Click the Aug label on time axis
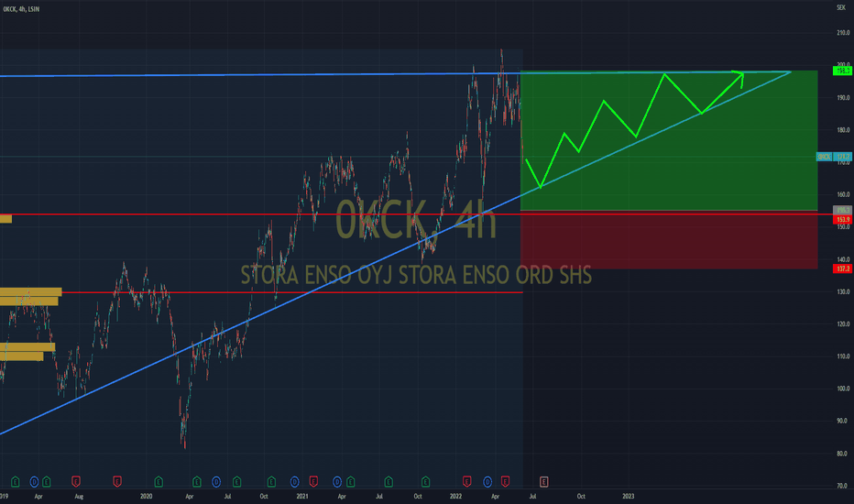This screenshot has width=854, height=504. pos(79,497)
